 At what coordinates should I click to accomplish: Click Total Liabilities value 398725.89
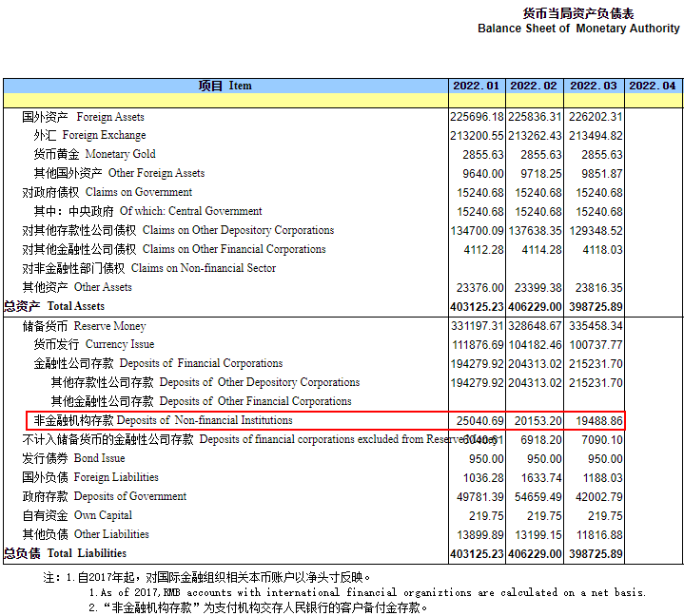[596, 554]
